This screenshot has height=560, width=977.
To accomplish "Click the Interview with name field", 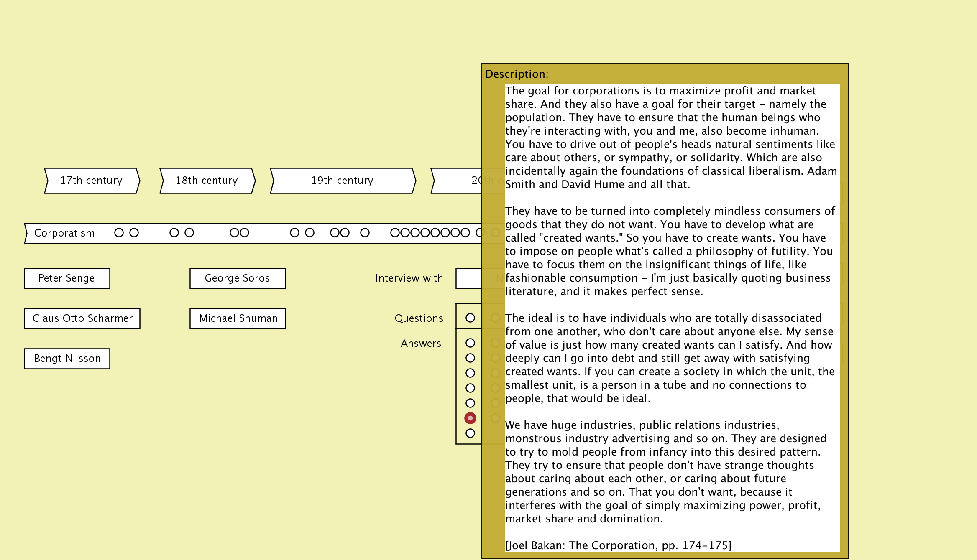I will tap(468, 278).
